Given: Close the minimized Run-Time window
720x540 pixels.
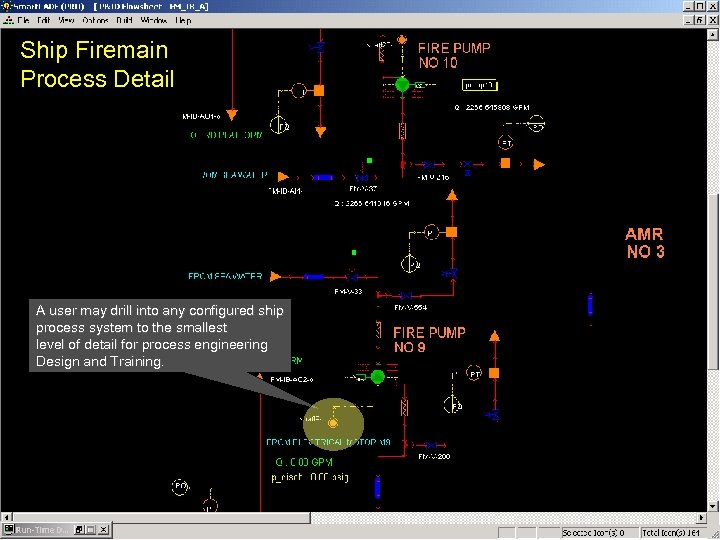Looking at the screenshot, I should pyautogui.click(x=104, y=530).
